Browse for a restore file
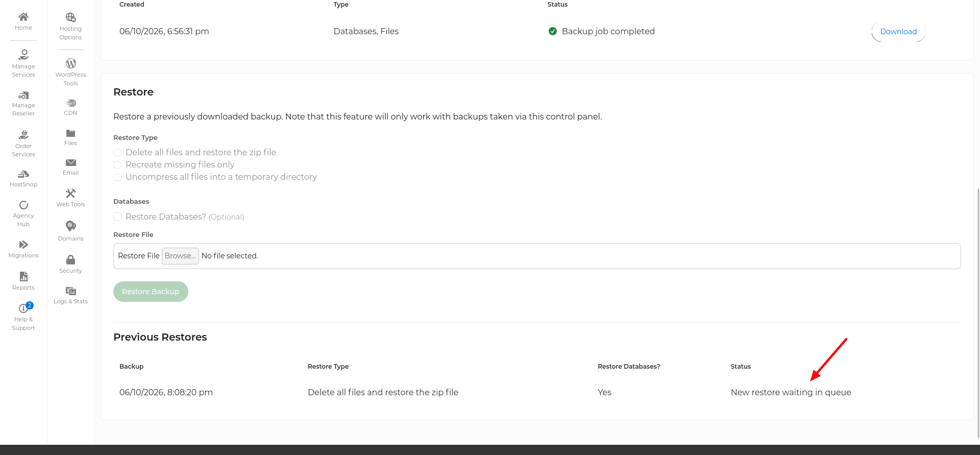The image size is (980, 455). tap(180, 256)
